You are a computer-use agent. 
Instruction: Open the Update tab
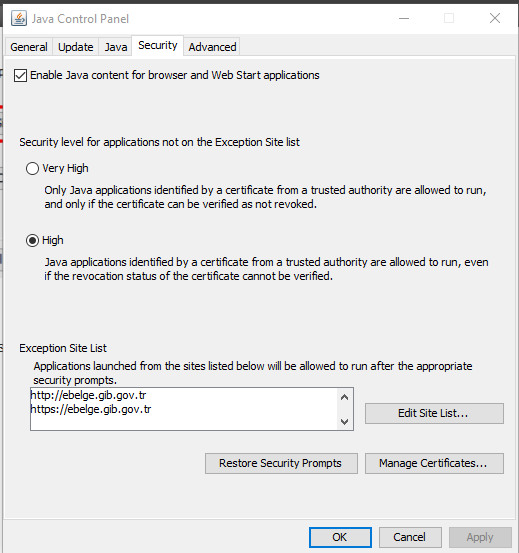coord(75,47)
